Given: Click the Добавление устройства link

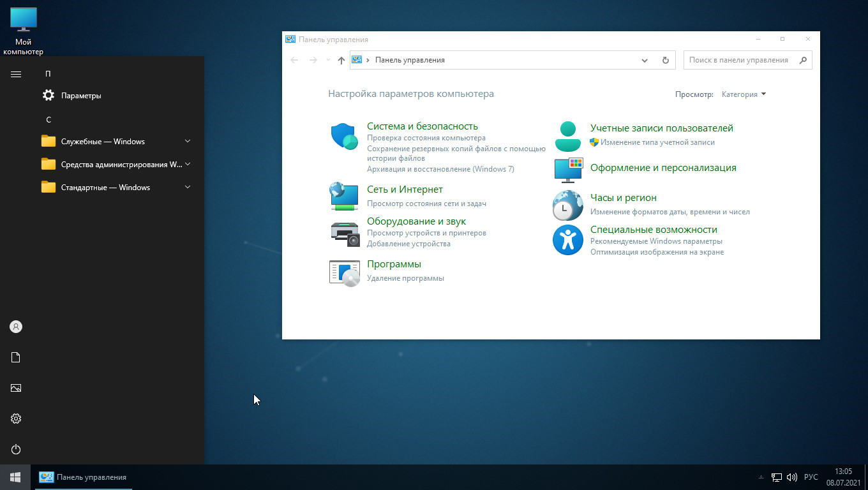Looking at the screenshot, I should pyautogui.click(x=408, y=244).
